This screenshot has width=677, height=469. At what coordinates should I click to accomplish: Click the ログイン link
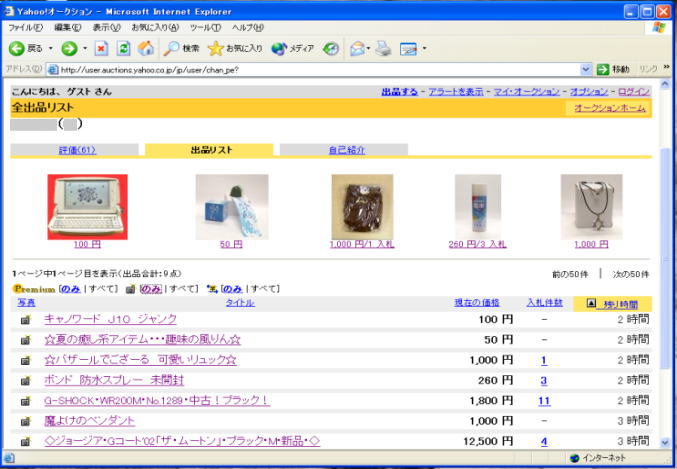(634, 92)
